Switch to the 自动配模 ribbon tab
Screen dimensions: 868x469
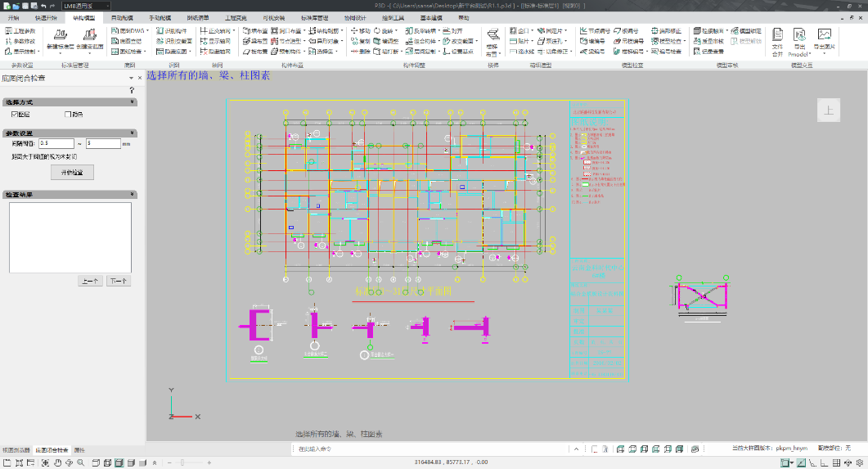pos(121,17)
